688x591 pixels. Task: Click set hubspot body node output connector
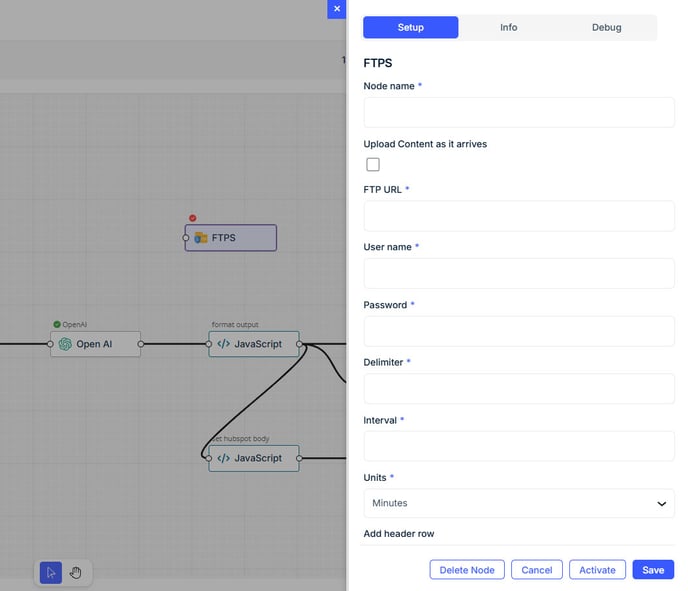(x=299, y=458)
